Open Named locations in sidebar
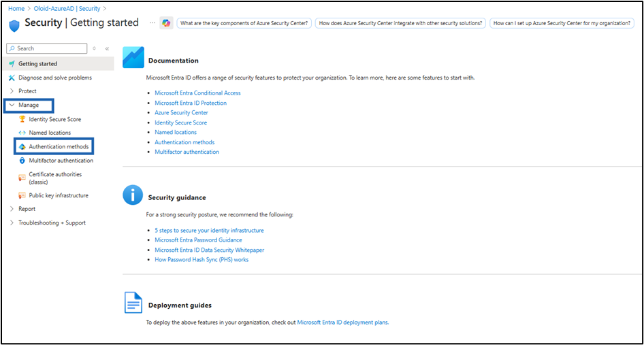 coord(50,133)
